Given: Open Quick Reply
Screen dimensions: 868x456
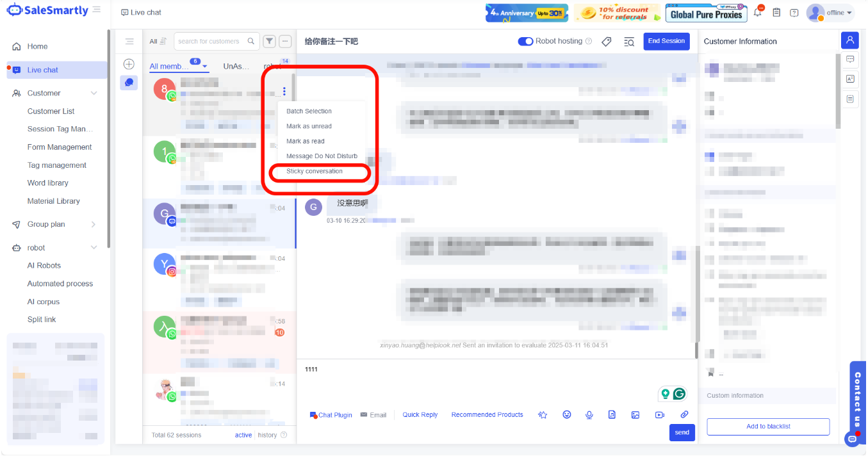Looking at the screenshot, I should click(x=420, y=415).
